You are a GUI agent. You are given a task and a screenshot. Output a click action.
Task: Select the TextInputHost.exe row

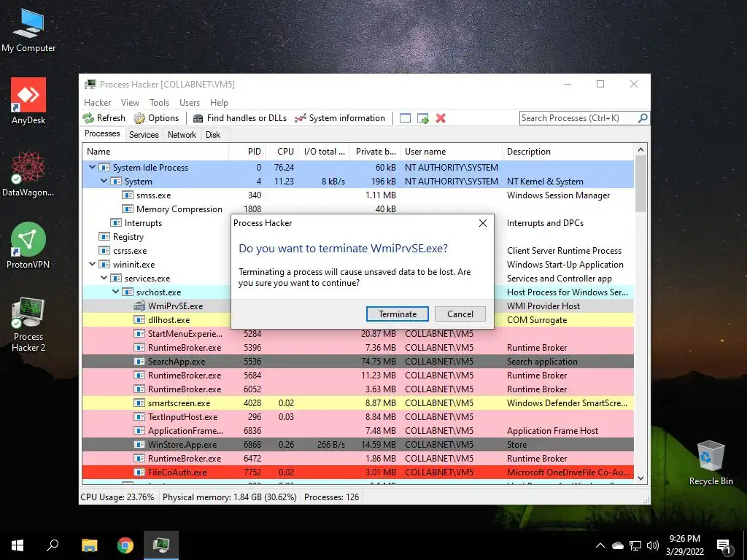(x=357, y=416)
